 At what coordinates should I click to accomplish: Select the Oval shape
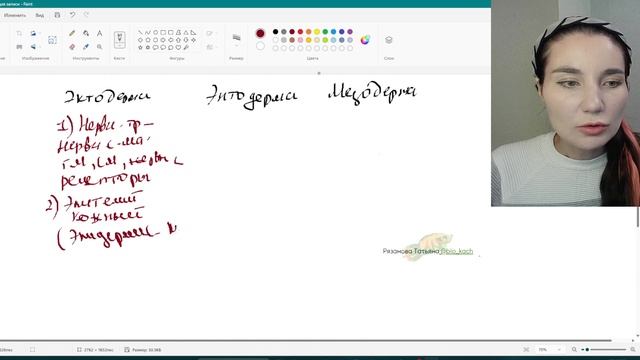click(156, 32)
